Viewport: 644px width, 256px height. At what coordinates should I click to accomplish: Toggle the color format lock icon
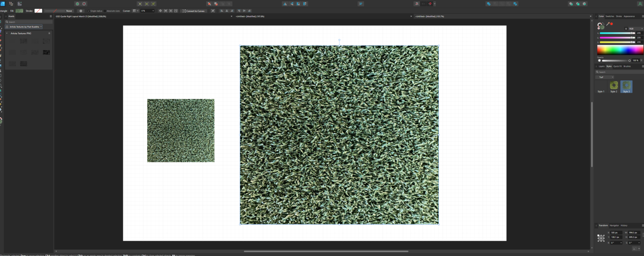tap(626, 28)
